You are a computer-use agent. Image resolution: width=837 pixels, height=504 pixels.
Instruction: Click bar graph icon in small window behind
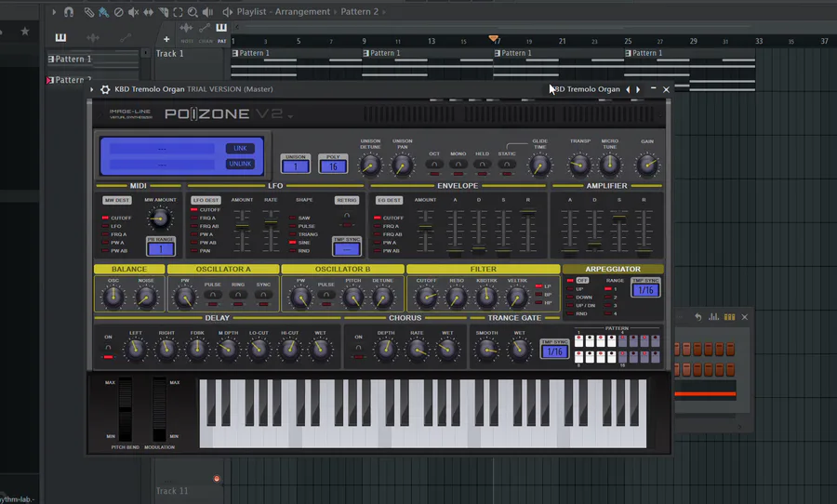point(713,317)
